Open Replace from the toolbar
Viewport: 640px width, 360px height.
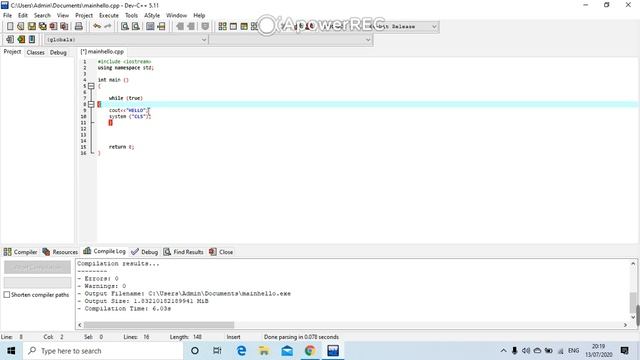coord(136,26)
